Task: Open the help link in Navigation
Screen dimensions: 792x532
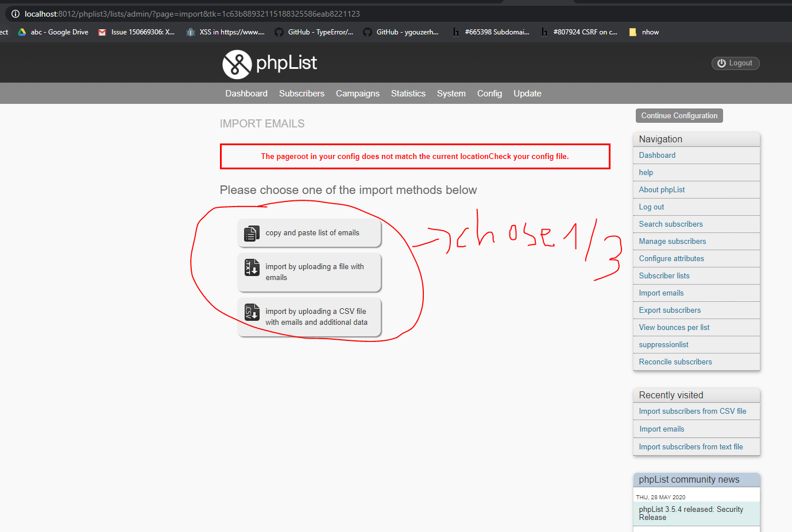Action: pos(646,173)
